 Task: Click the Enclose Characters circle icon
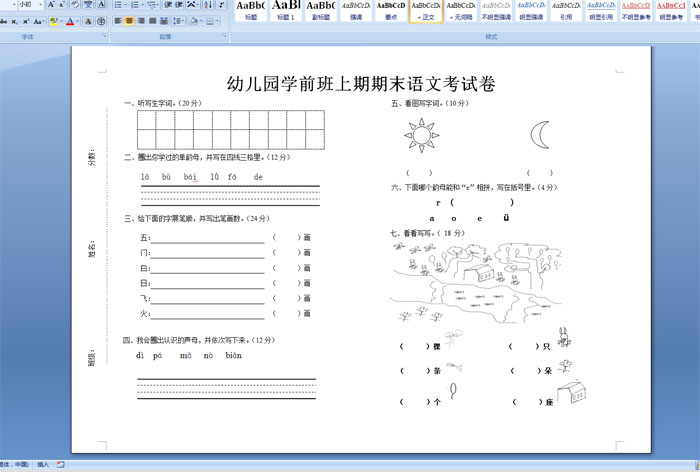(101, 21)
